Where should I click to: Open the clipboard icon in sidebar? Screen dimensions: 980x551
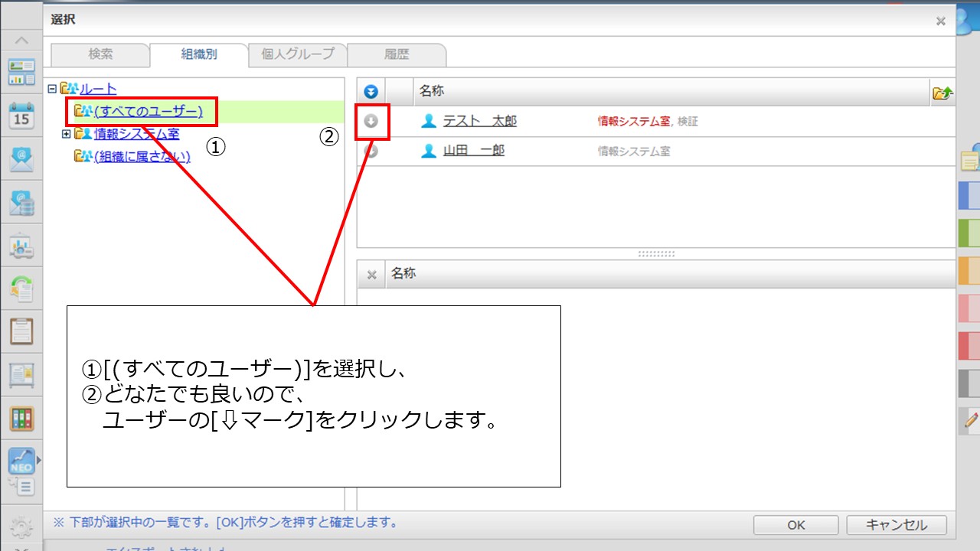[x=21, y=332]
